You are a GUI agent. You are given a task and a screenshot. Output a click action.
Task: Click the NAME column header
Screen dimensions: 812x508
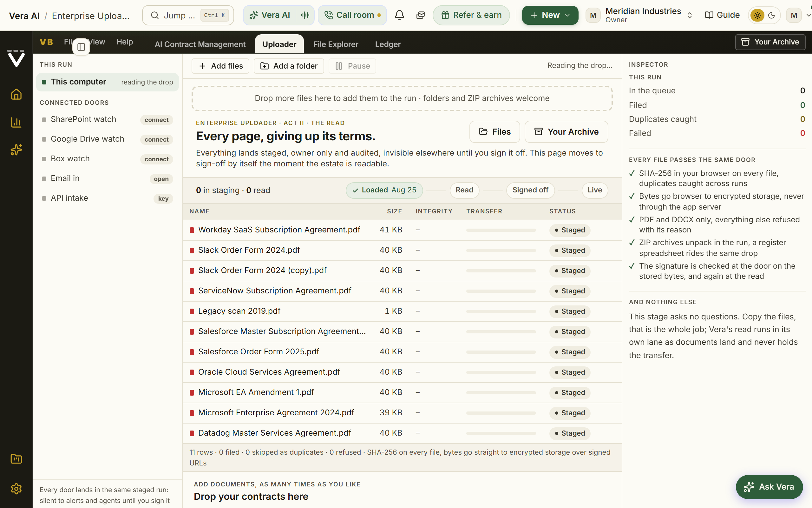pos(199,211)
